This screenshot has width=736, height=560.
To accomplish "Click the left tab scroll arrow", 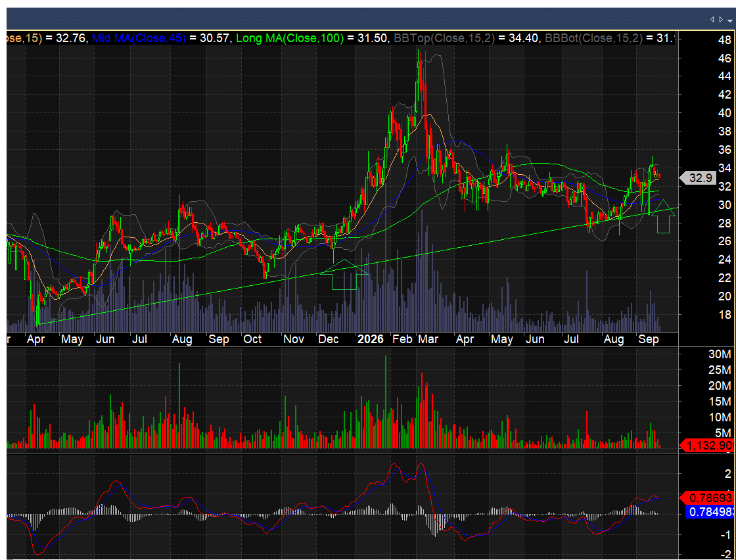I will coord(712,20).
